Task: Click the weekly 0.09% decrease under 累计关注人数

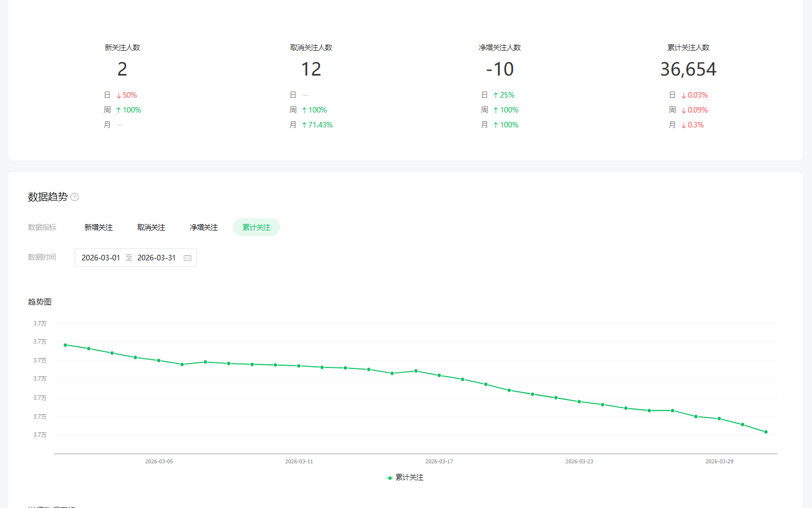Action: [x=695, y=110]
